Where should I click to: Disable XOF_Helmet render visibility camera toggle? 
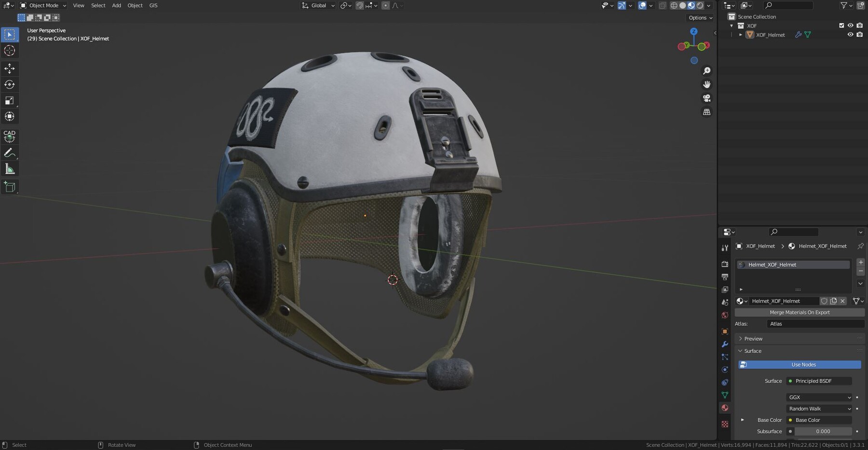[x=860, y=34]
